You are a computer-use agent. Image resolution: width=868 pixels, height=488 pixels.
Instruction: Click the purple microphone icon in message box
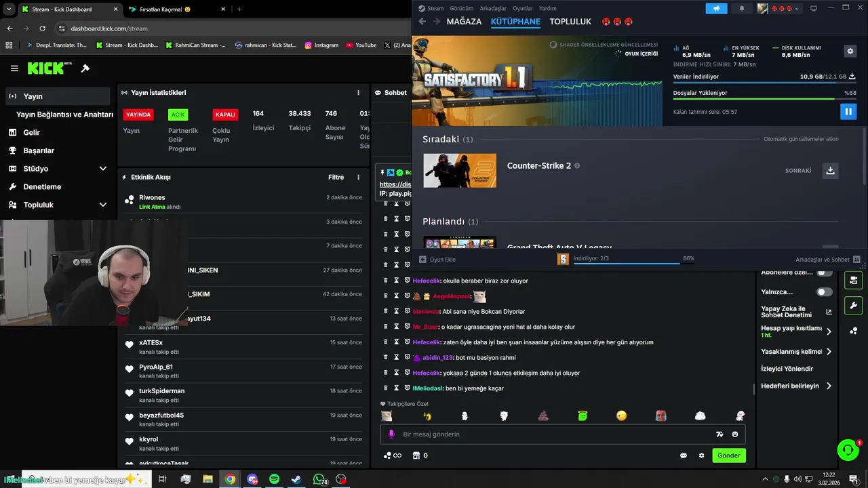click(x=391, y=434)
